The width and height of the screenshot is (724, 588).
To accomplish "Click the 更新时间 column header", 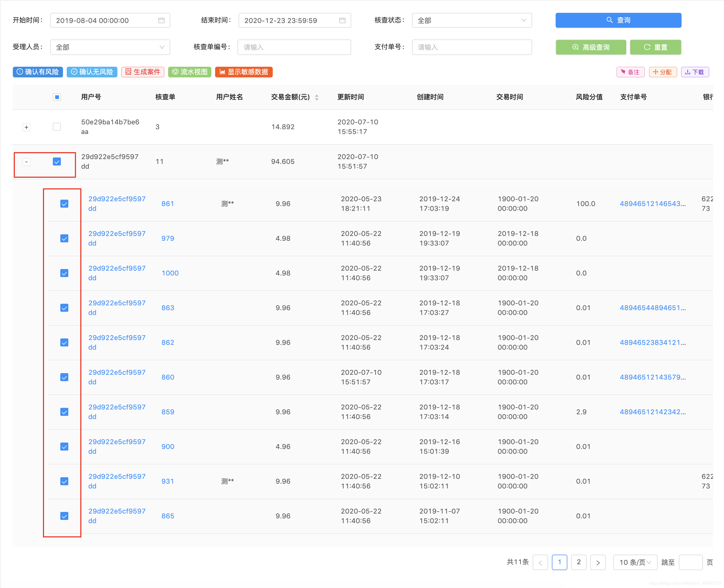I will point(350,97).
